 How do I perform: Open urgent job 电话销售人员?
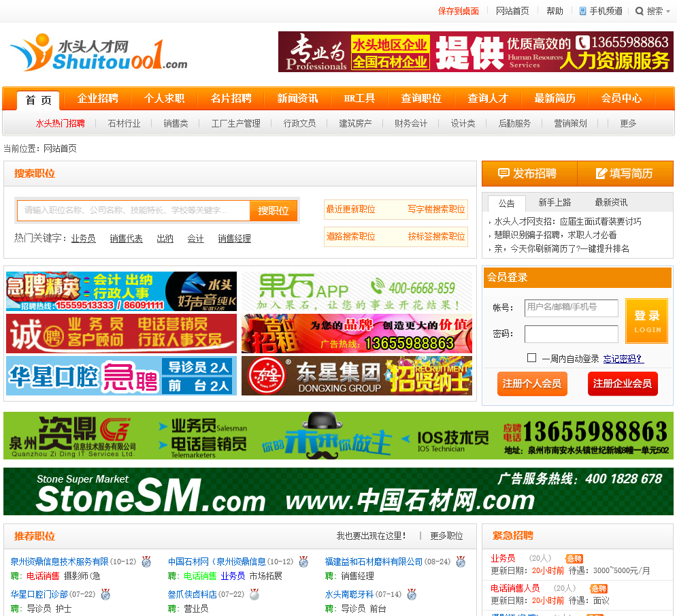pos(515,588)
